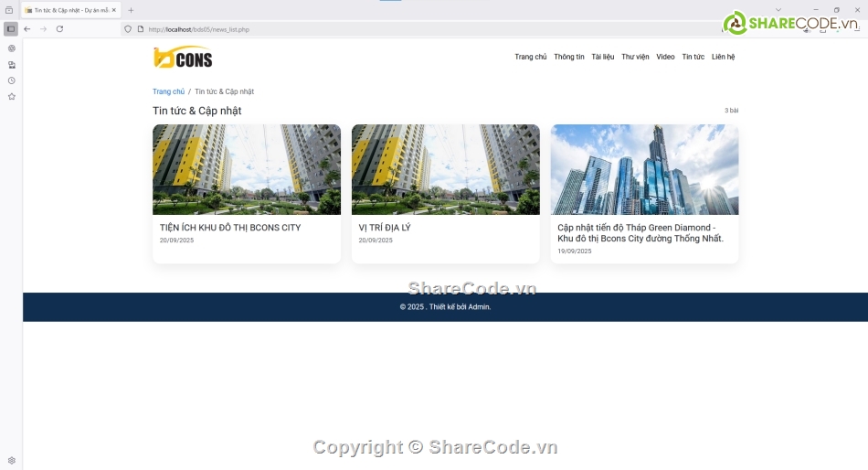Click the 3 bài article count
Image resolution: width=868 pixels, height=470 pixels.
[x=731, y=111]
